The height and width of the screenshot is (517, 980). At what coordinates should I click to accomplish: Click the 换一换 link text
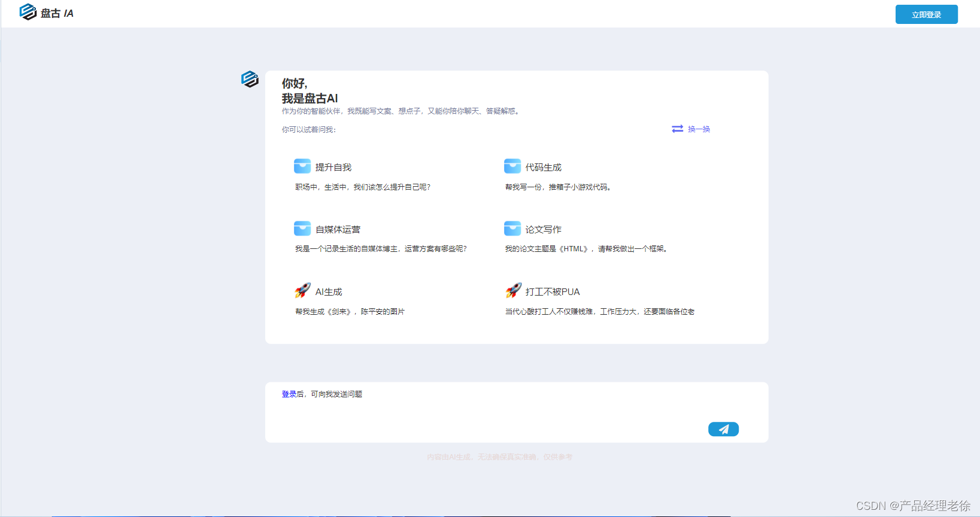(x=699, y=129)
